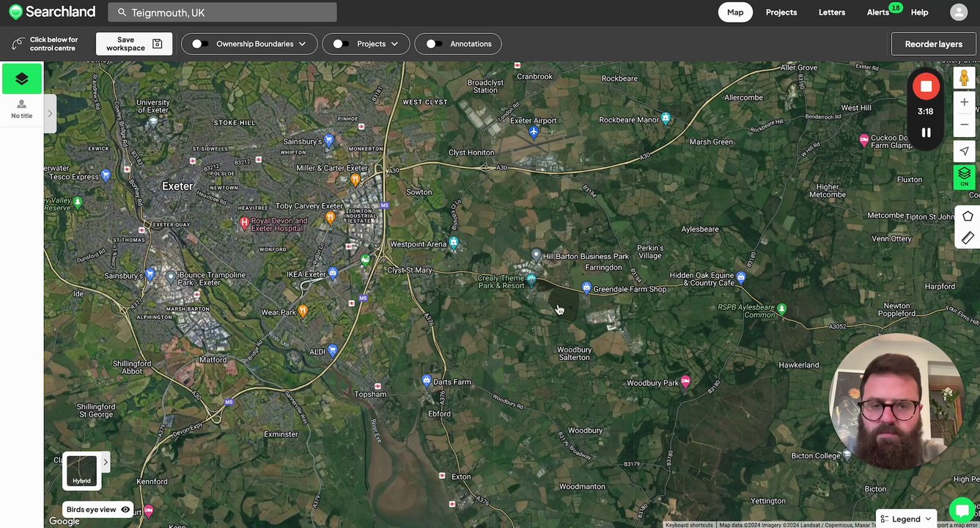
Task: Expand the left sidebar arrow
Action: (x=51, y=114)
